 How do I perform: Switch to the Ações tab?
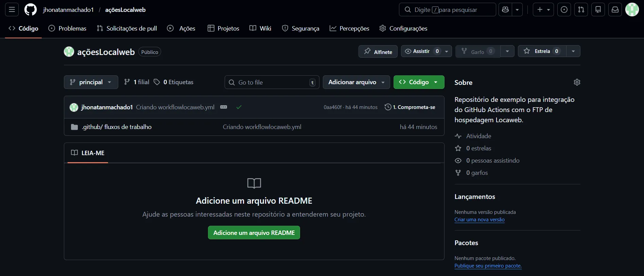(x=181, y=29)
